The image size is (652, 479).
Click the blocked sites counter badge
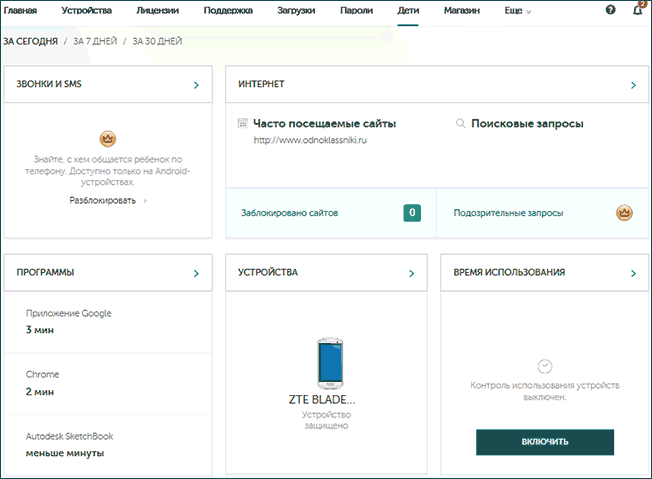click(x=411, y=212)
